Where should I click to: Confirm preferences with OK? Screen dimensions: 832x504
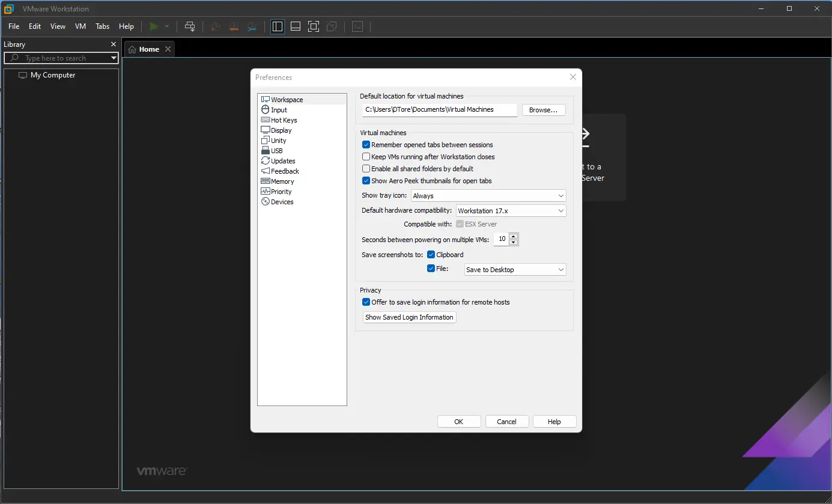459,422
